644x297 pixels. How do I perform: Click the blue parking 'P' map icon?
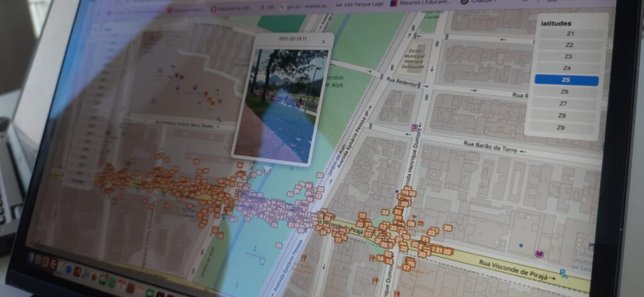(564, 273)
